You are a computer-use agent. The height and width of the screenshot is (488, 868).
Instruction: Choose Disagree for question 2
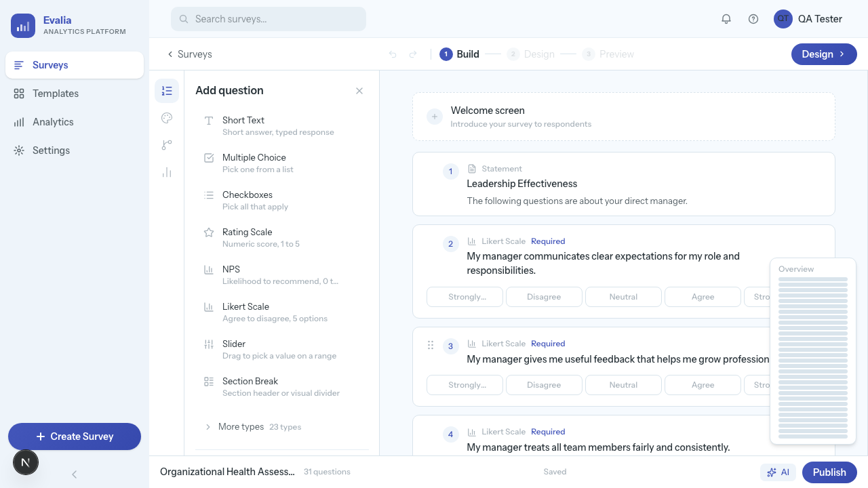pyautogui.click(x=544, y=297)
